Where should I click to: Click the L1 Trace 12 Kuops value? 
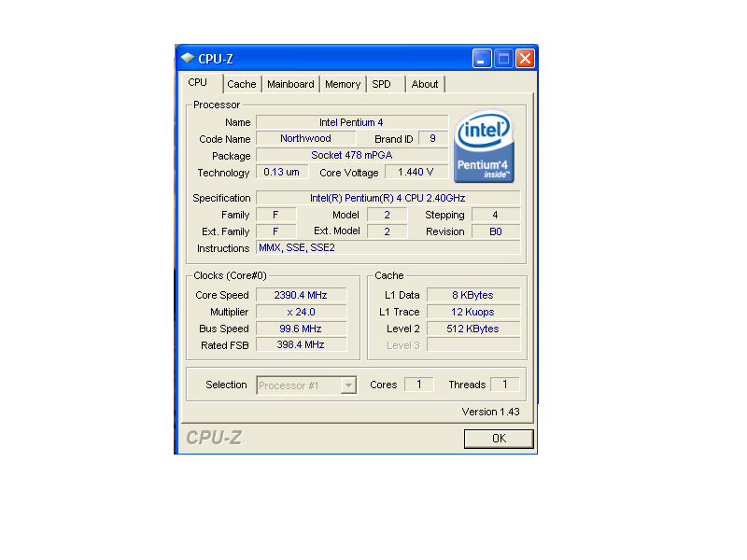tap(473, 312)
